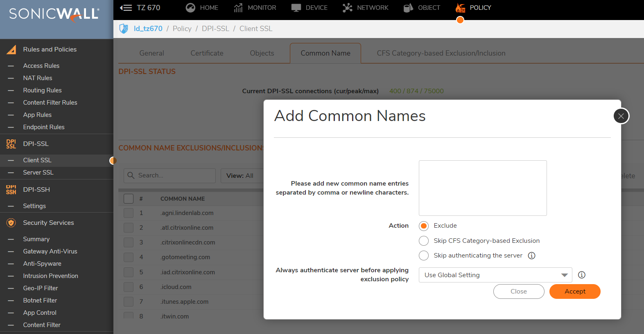Check the row for .agni.lindenlab.com
This screenshot has width=644, height=334.
(129, 213)
